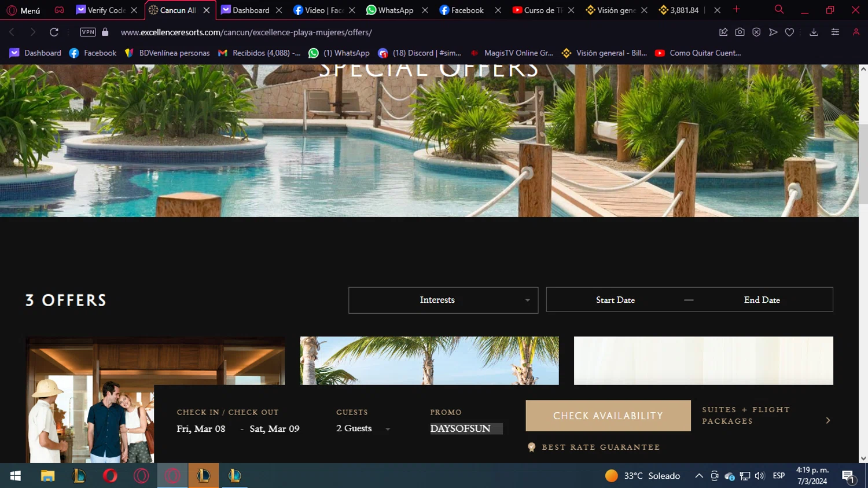Open the BDVenlínea personas bookmark
This screenshot has width=868, height=488.
[167, 53]
